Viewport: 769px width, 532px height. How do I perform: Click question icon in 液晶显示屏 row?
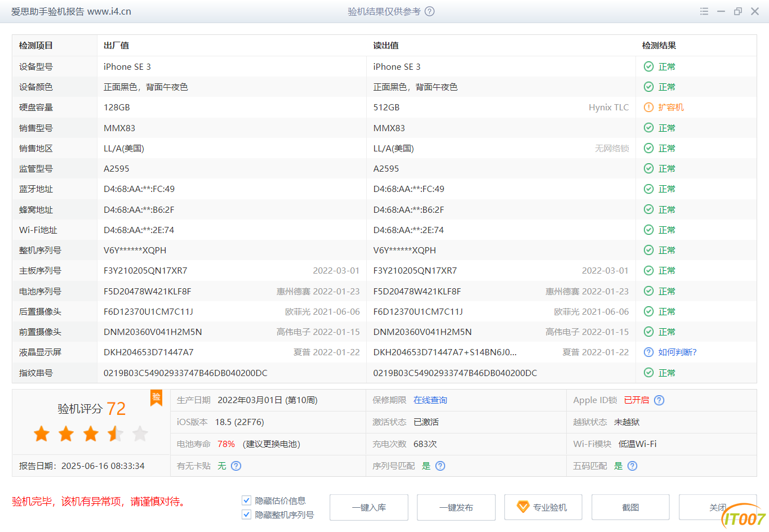coord(648,352)
